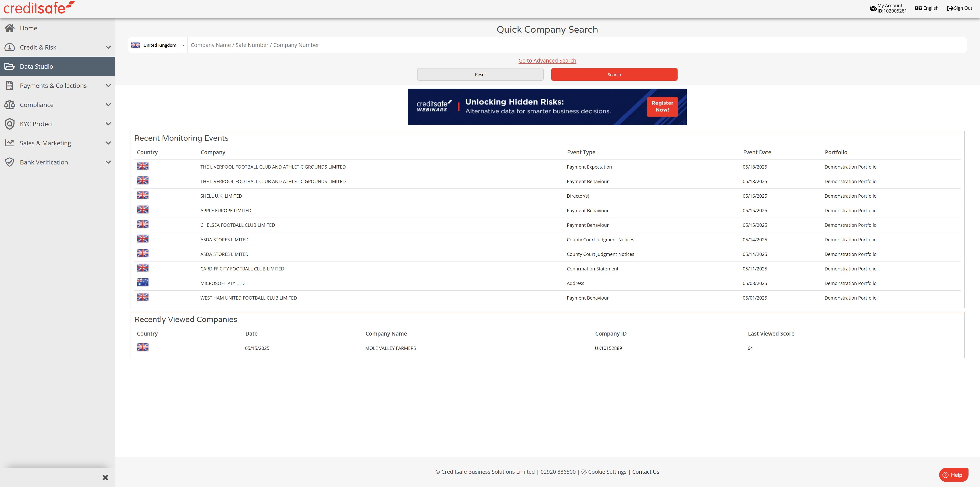Expand the Payments & Collections chevron
The image size is (980, 487).
pyautogui.click(x=108, y=86)
